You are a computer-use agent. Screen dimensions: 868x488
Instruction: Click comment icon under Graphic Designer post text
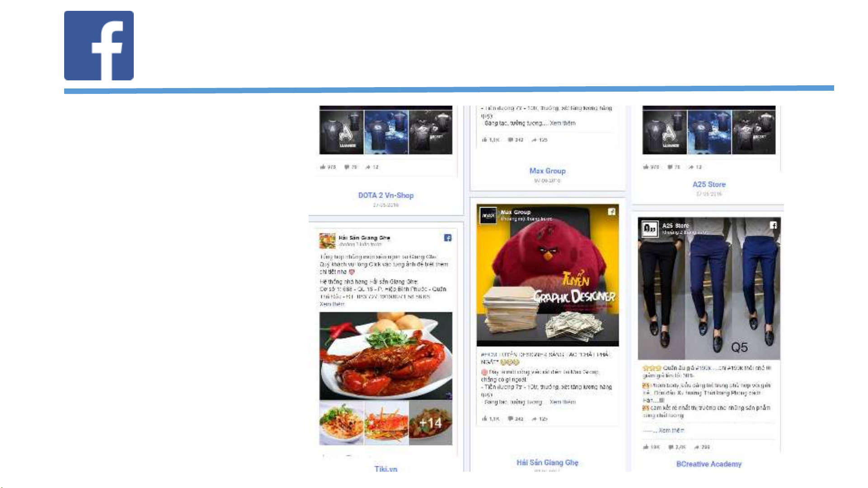pyautogui.click(x=510, y=419)
